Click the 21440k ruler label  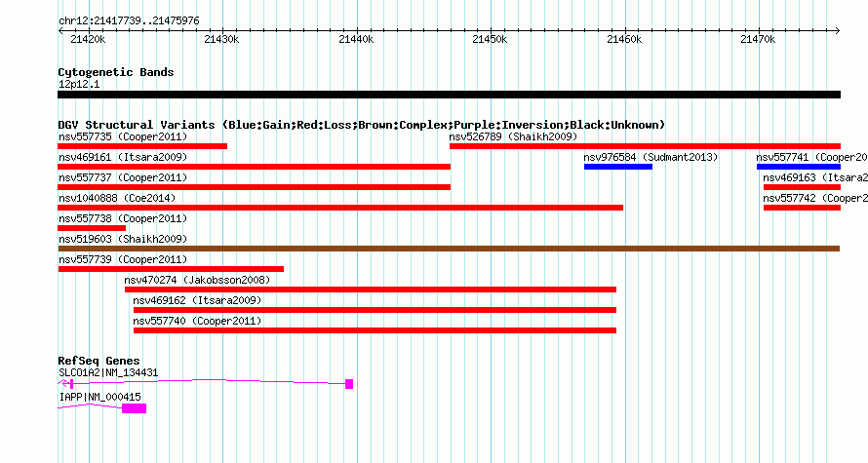point(356,39)
